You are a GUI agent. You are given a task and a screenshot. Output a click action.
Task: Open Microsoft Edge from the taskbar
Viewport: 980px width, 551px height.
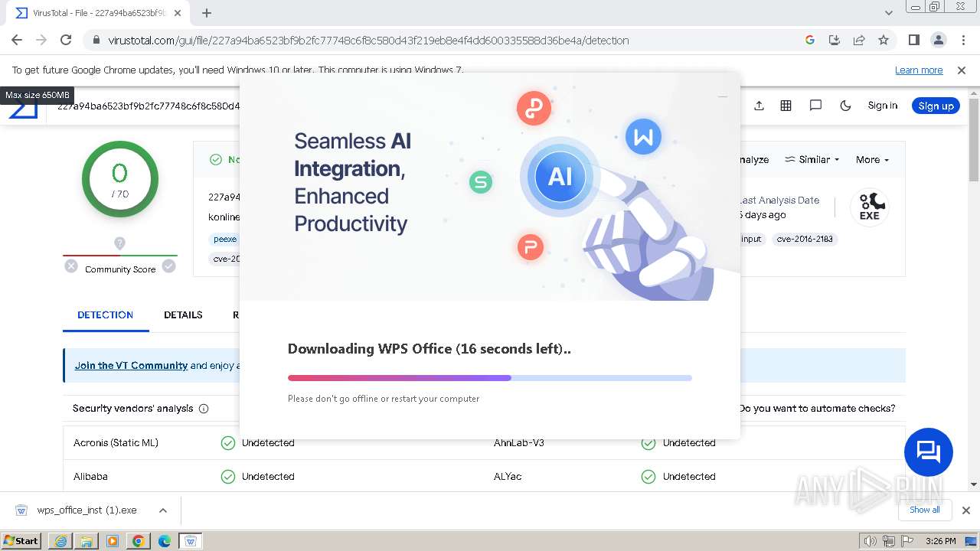pos(165,541)
